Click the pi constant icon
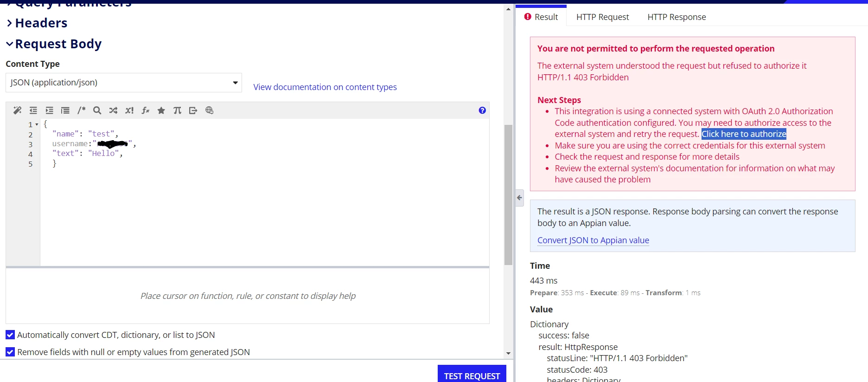Image resolution: width=868 pixels, height=382 pixels. tap(177, 110)
